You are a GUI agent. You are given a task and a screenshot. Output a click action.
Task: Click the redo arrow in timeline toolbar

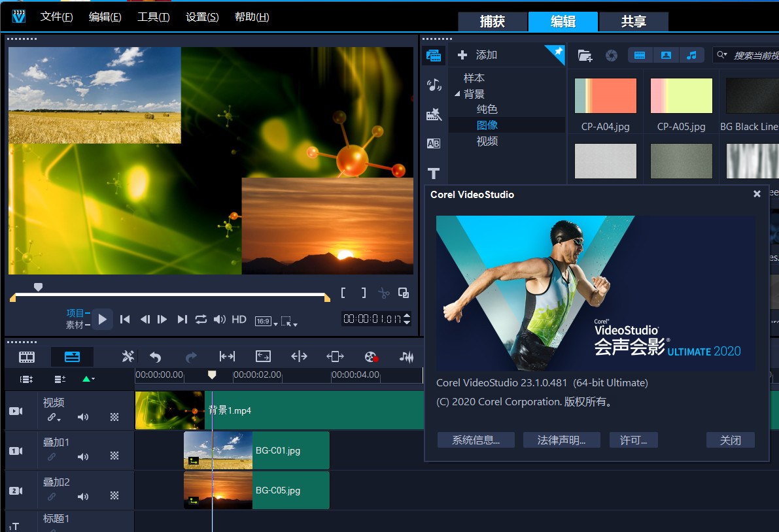191,357
